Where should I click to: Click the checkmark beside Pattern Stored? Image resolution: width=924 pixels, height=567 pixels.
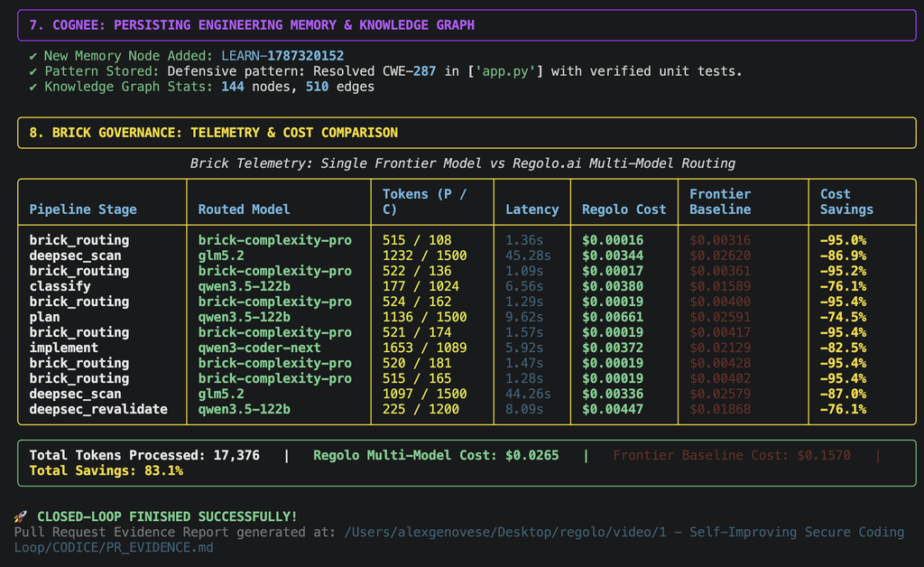coord(33,71)
